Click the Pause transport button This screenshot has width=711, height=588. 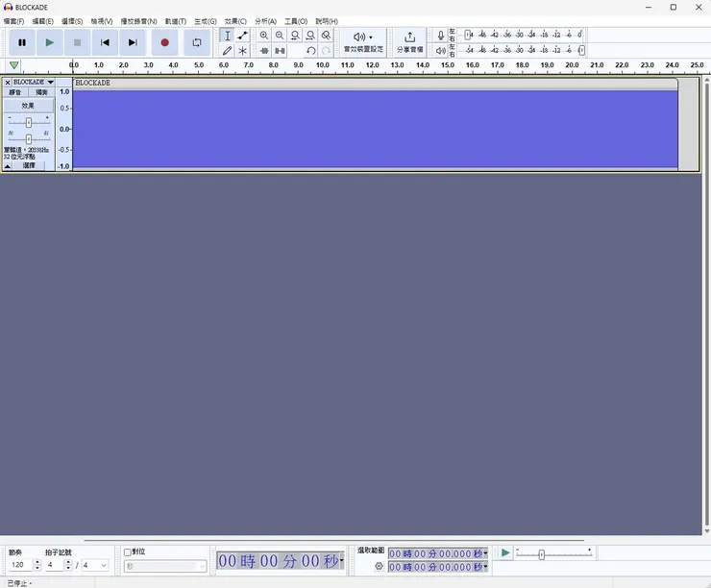22,42
